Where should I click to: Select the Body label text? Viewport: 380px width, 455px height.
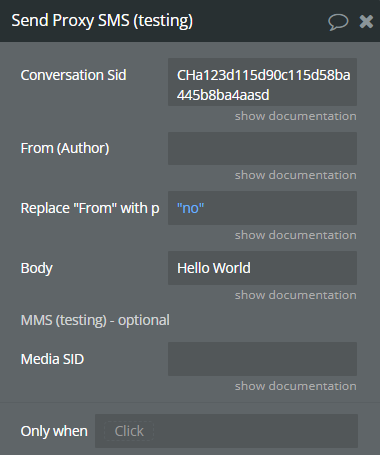coord(37,268)
